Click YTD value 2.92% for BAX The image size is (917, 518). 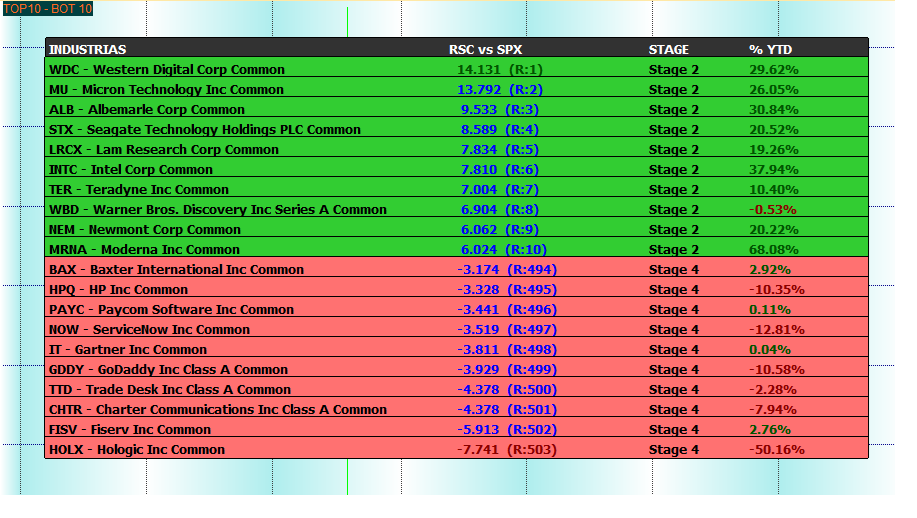(770, 270)
